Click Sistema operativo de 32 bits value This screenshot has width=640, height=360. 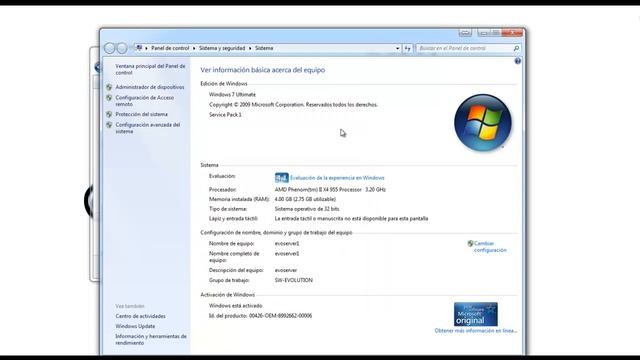point(307,209)
